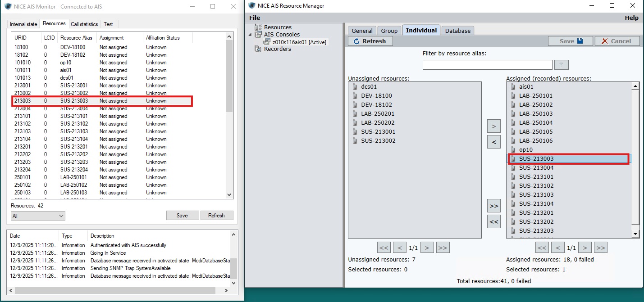Open the Call statistics tab in AIS Monitor
Screen dimensions: 644x302
pos(84,24)
